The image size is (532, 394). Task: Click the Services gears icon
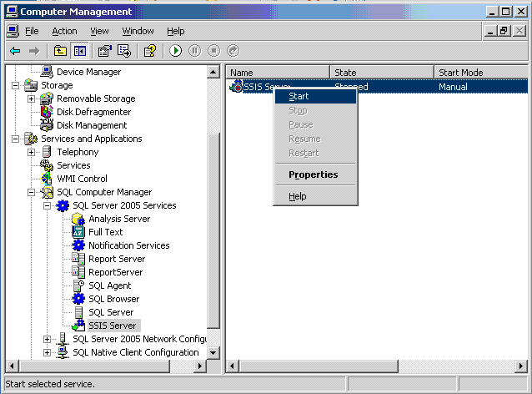pos(47,165)
